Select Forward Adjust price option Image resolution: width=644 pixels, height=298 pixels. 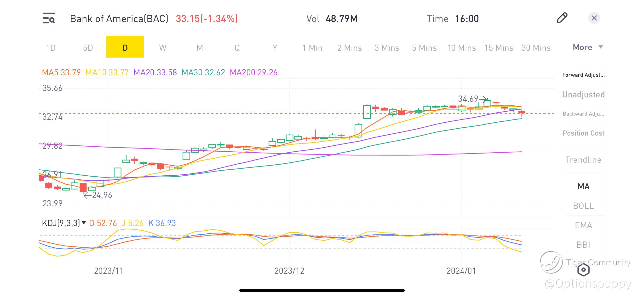click(583, 75)
